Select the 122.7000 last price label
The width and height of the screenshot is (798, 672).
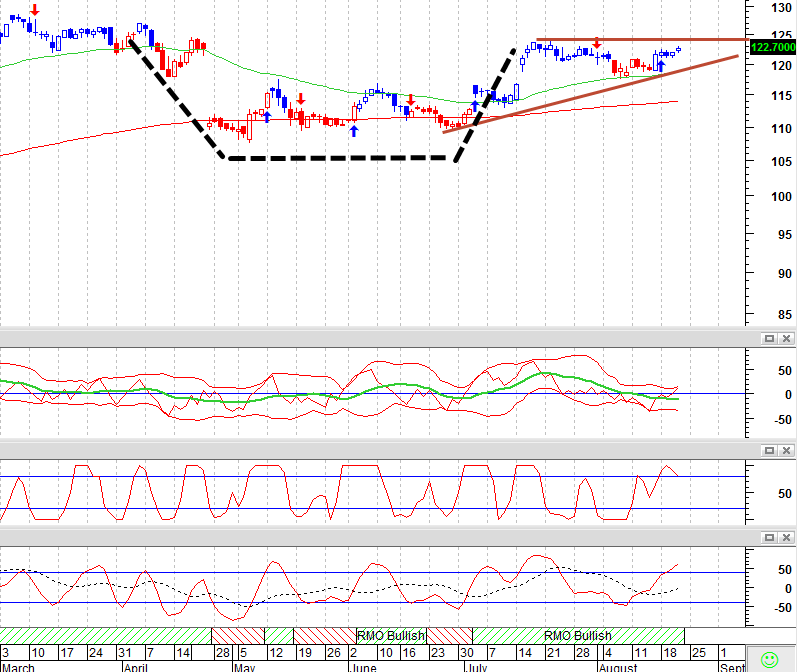pyautogui.click(x=773, y=47)
